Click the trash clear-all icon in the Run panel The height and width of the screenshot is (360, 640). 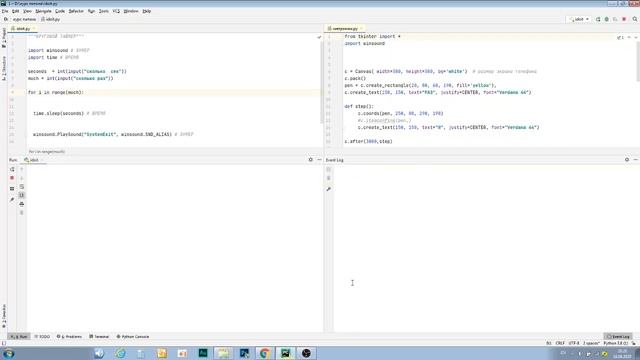(x=22, y=213)
